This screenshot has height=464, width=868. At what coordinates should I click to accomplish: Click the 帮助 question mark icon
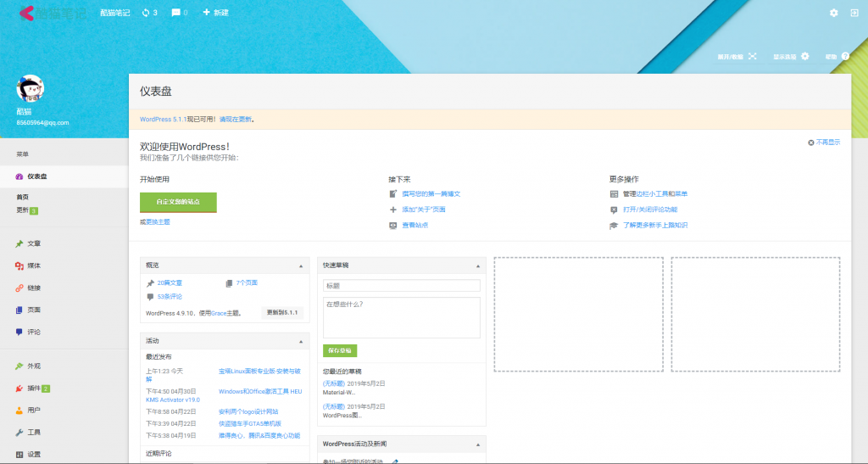tap(845, 57)
